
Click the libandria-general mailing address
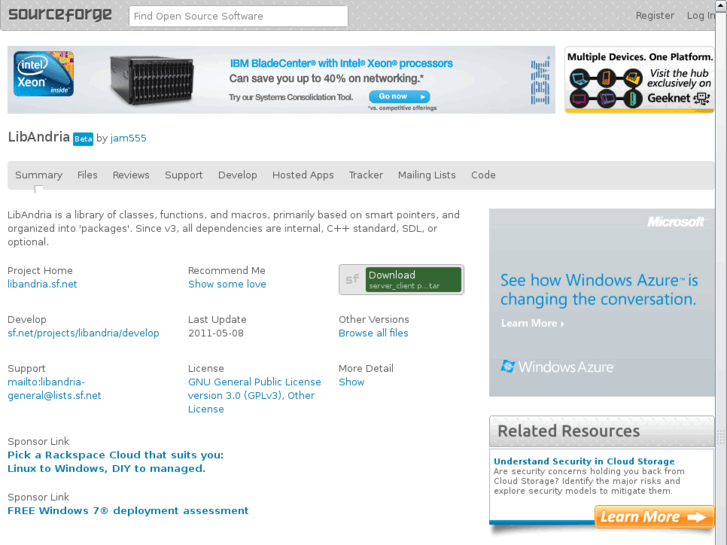54,389
